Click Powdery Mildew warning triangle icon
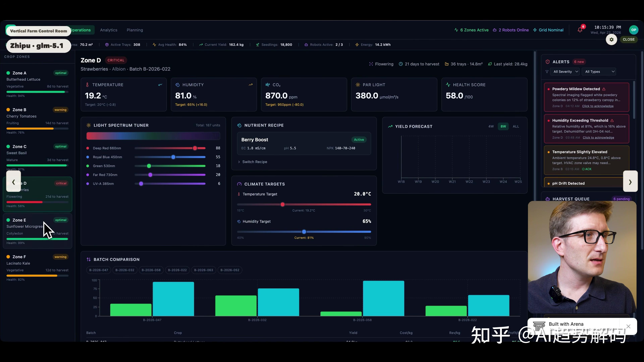This screenshot has width=644, height=362. [x=604, y=89]
